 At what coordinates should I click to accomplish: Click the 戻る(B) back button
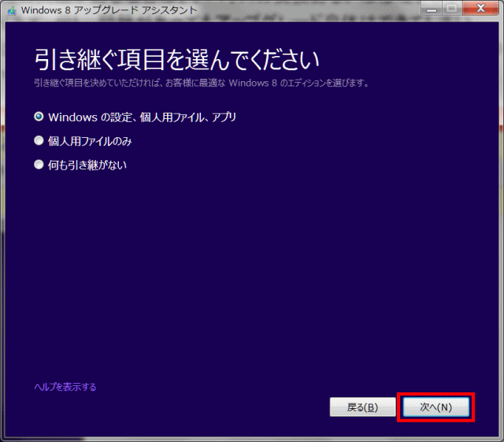(362, 407)
